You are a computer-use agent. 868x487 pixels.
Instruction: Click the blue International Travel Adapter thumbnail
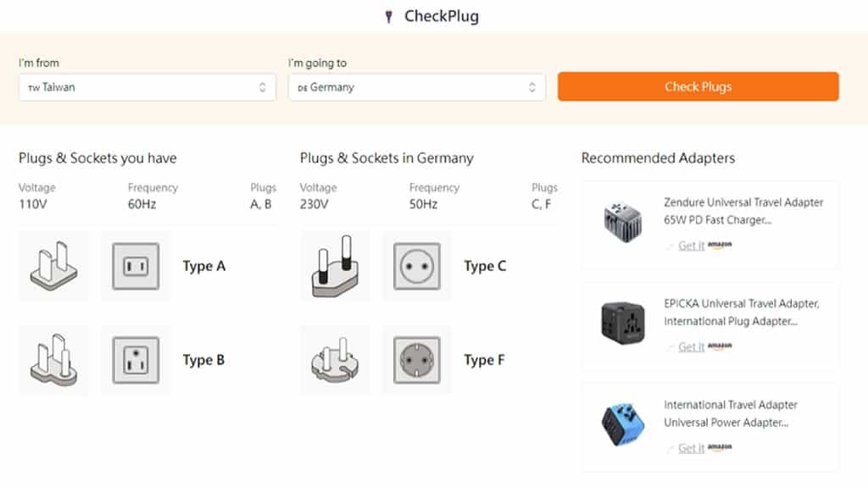623,424
